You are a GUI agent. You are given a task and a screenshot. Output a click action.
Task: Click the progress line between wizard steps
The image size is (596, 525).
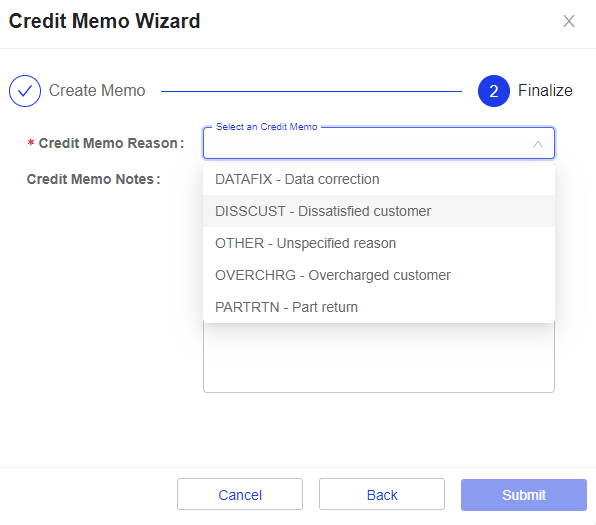point(311,91)
